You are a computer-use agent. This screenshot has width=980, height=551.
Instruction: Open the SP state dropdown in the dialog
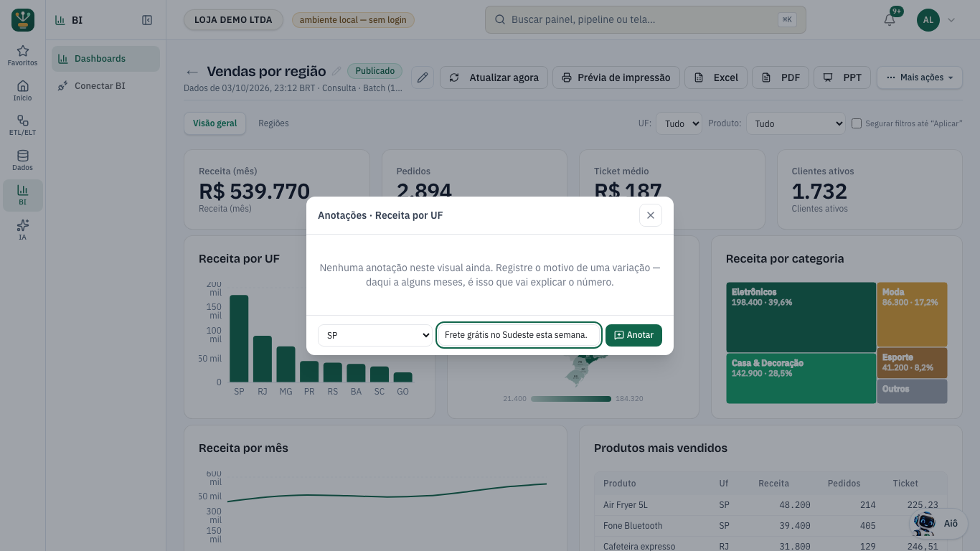(x=375, y=335)
